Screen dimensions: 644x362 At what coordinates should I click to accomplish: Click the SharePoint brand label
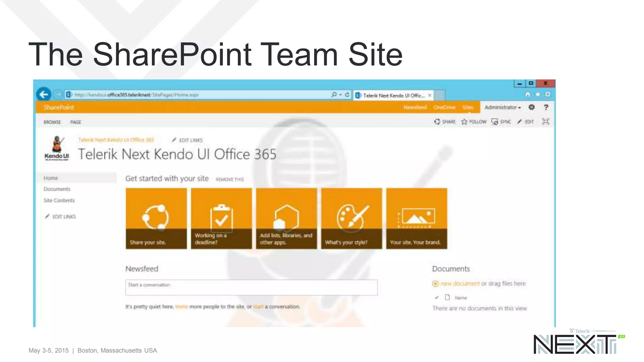(x=59, y=107)
